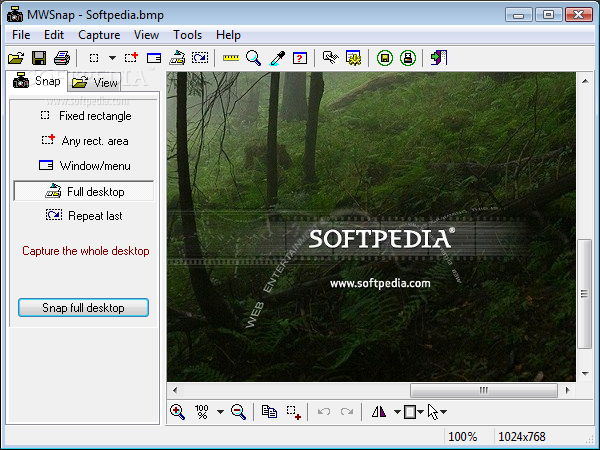Click the 100% zoom status bar value

tap(463, 437)
